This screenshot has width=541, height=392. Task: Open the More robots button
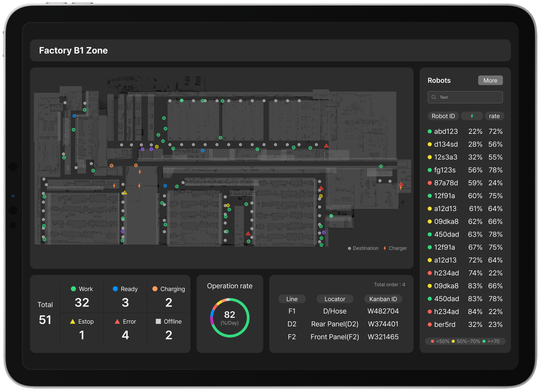[x=490, y=81]
